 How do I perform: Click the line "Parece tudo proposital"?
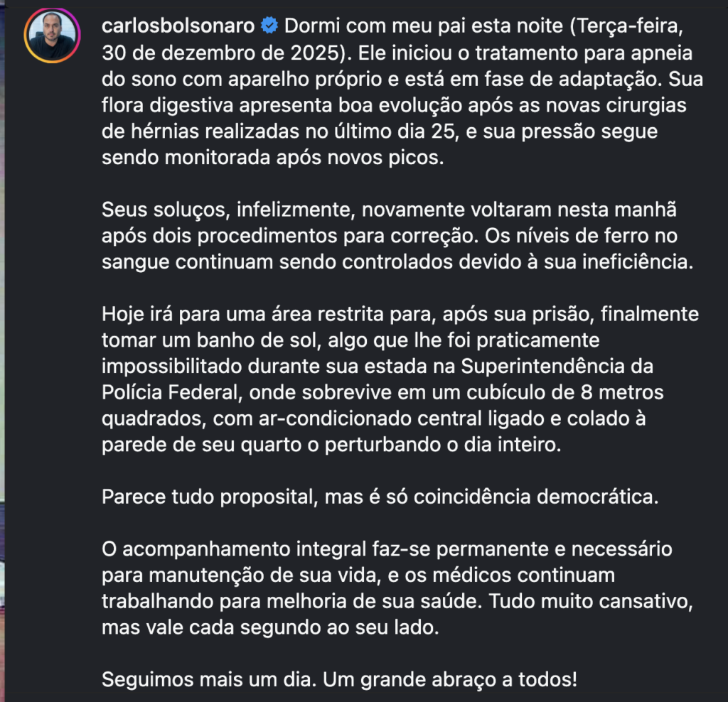(x=208, y=497)
